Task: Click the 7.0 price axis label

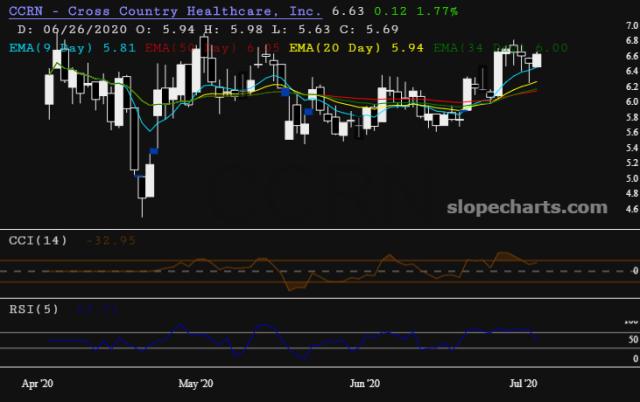Action: point(632,25)
